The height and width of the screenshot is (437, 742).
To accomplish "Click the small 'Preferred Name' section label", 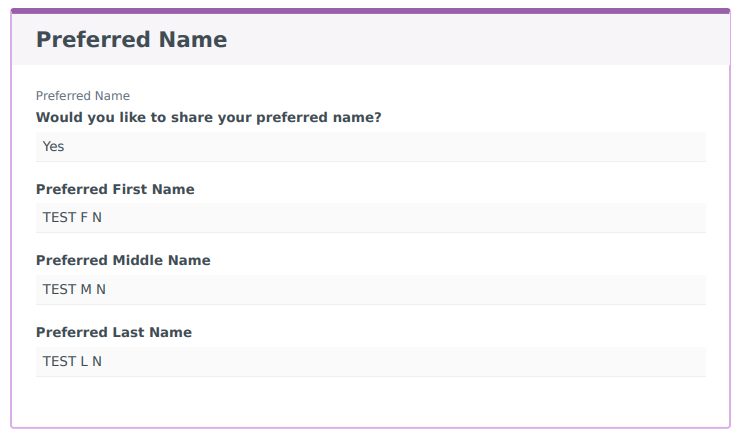I will [x=83, y=96].
